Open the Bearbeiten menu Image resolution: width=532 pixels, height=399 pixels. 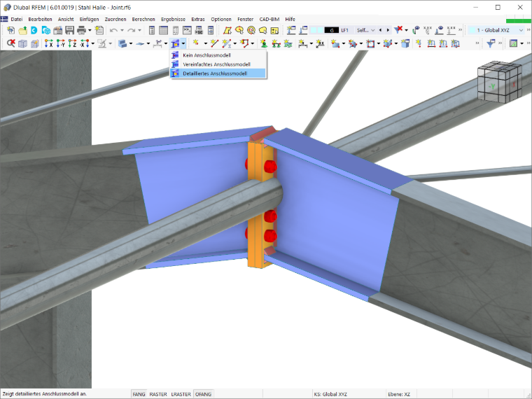click(40, 20)
